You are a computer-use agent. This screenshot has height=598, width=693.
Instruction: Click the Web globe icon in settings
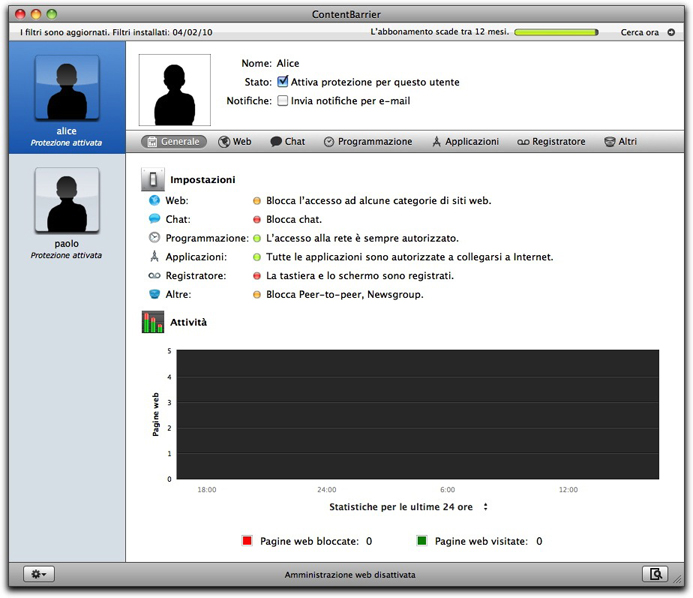coord(154,200)
